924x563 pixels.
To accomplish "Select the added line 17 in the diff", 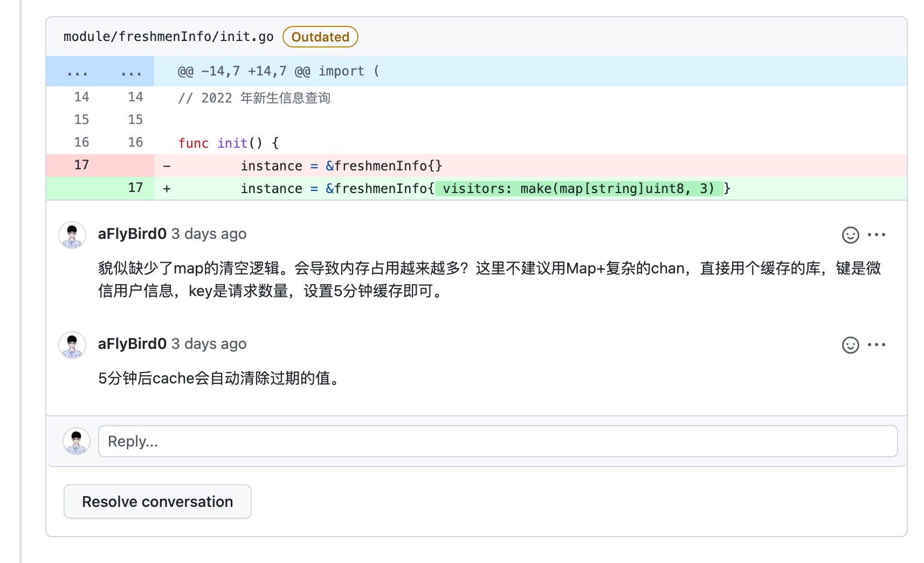I will point(135,188).
